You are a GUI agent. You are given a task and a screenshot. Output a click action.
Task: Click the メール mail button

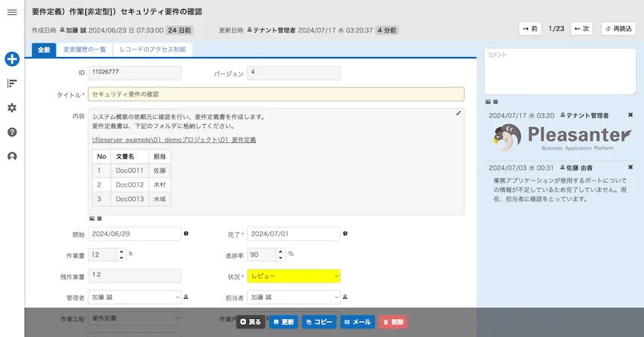[358, 322]
